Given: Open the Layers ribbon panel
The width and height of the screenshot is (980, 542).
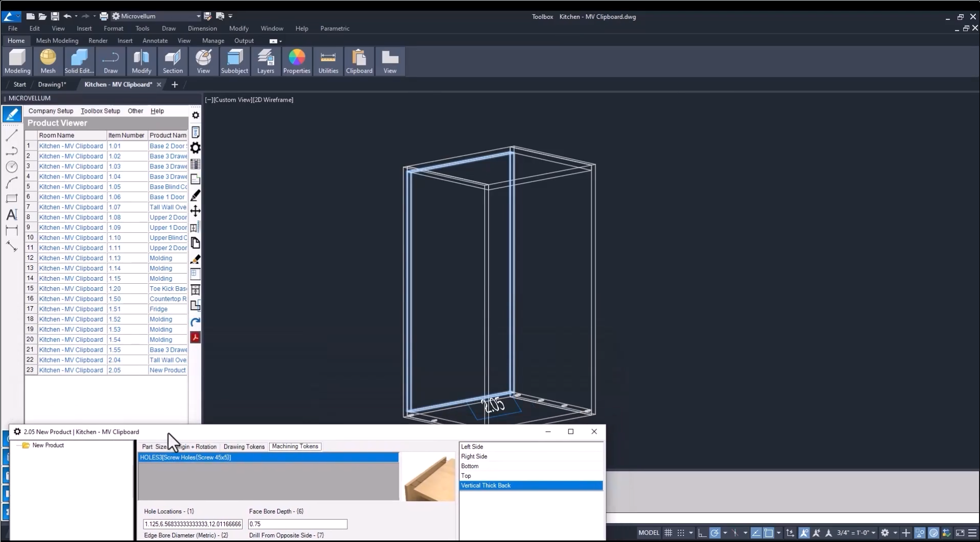Looking at the screenshot, I should point(266,62).
